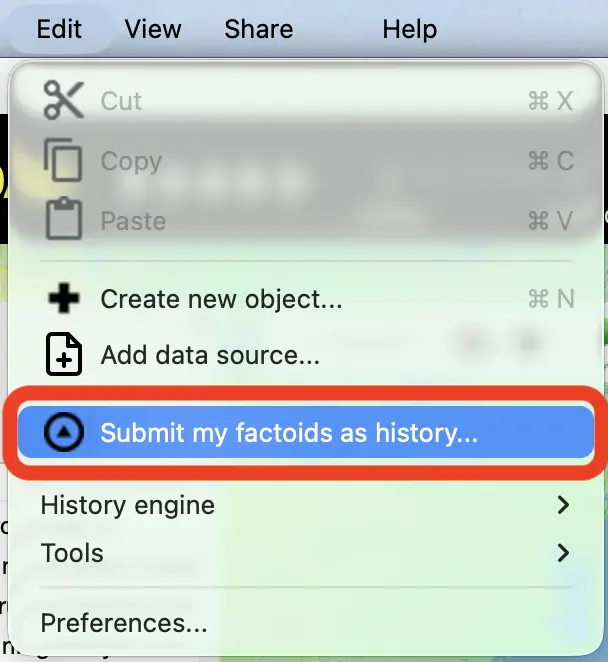Click the Copy pages icon
The width and height of the screenshot is (608, 662).
65,160
